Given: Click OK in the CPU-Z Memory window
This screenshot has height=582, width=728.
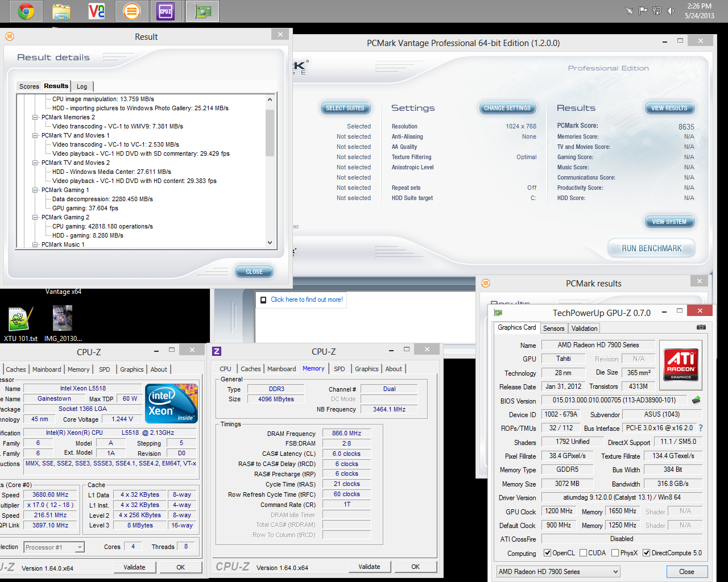Looking at the screenshot, I should pyautogui.click(x=416, y=567).
